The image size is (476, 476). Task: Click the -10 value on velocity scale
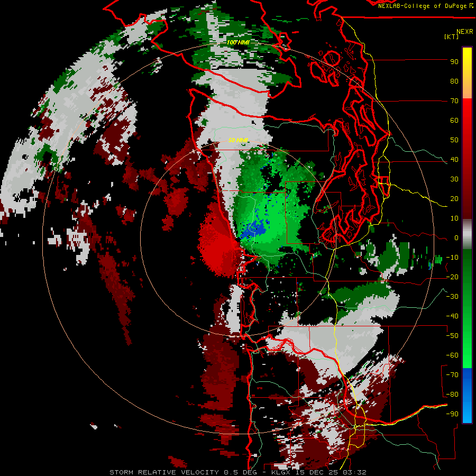point(452,258)
